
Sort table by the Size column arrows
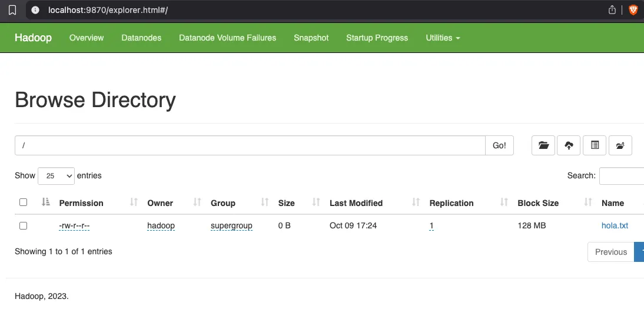pos(316,202)
